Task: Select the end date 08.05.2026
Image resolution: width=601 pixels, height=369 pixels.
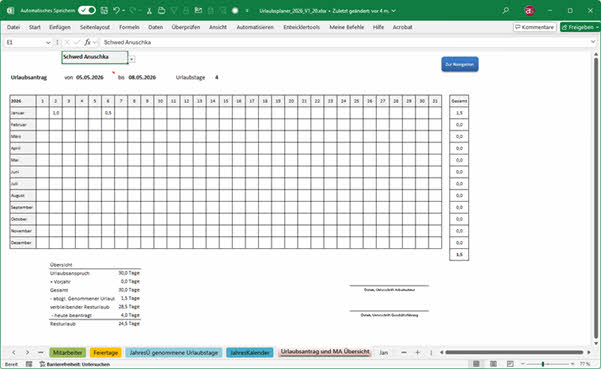Action: click(142, 77)
